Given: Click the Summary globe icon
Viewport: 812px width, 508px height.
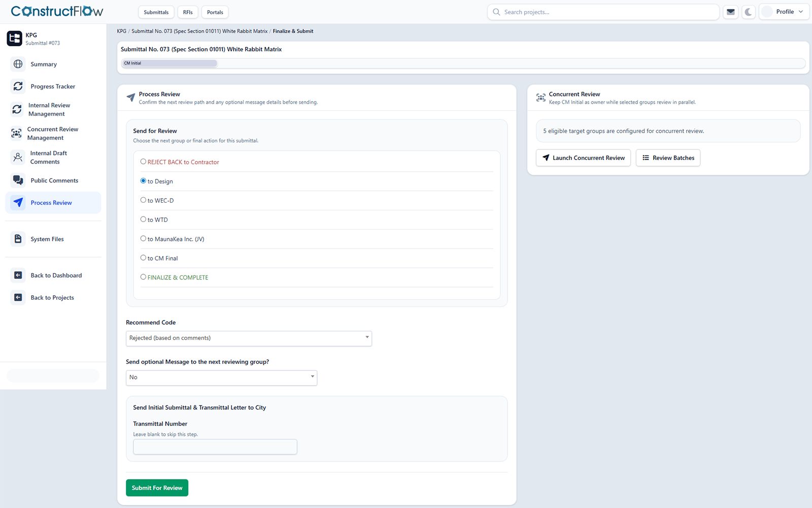Looking at the screenshot, I should click(x=18, y=64).
